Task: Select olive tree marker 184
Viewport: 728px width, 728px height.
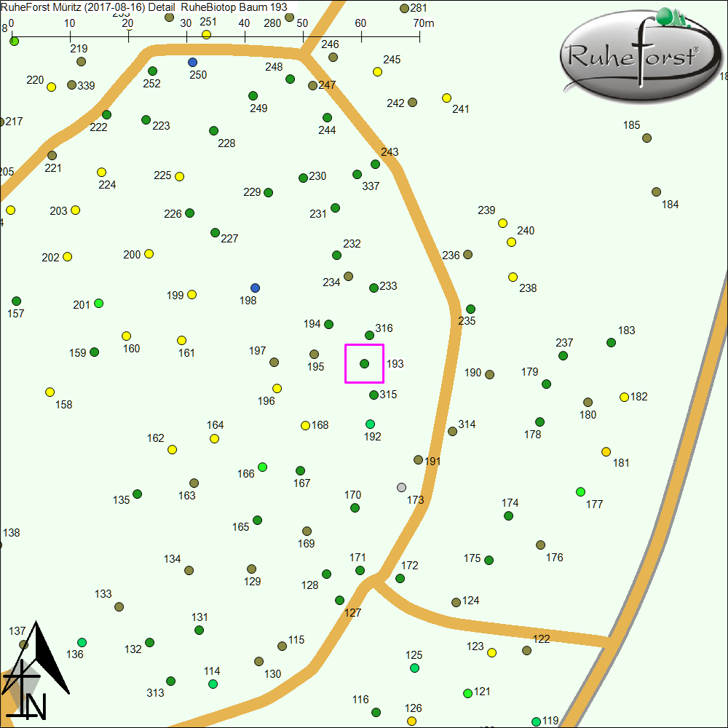Action: coord(656,192)
